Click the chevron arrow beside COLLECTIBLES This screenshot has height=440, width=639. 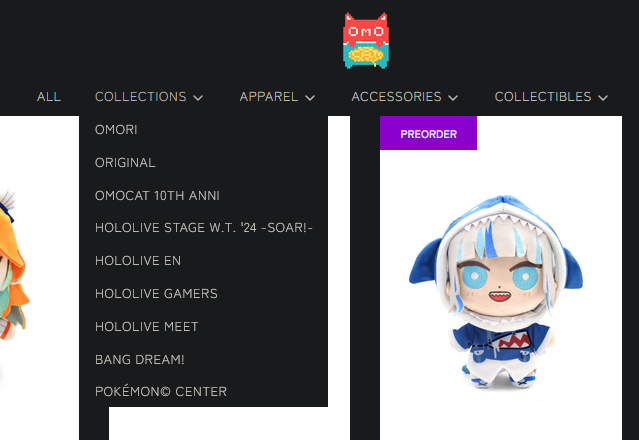point(603,98)
